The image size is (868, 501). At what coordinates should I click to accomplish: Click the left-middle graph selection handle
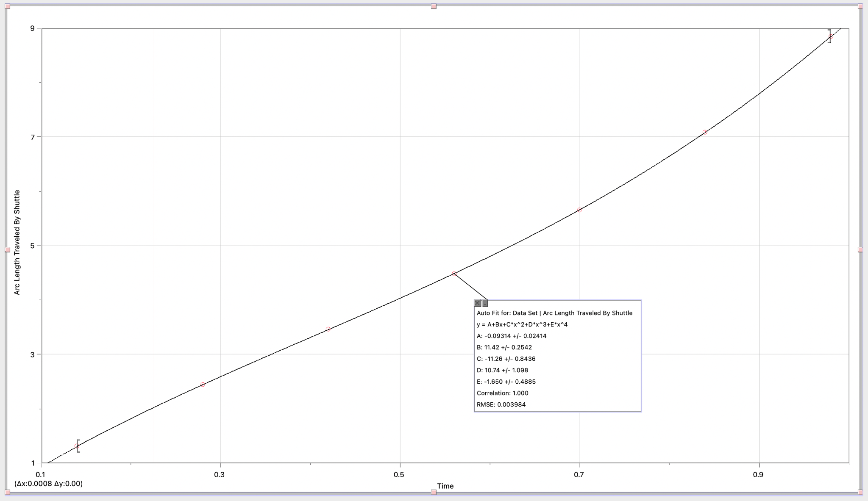(x=8, y=250)
